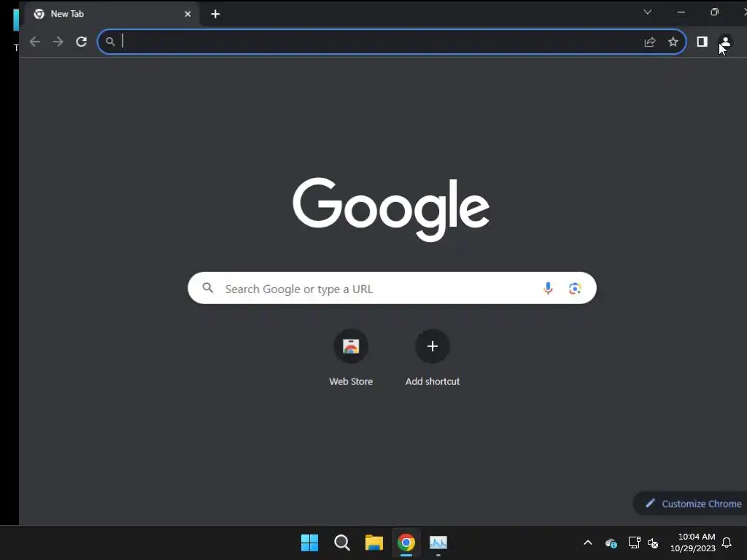Bookmark this tab with the star icon

click(x=673, y=42)
